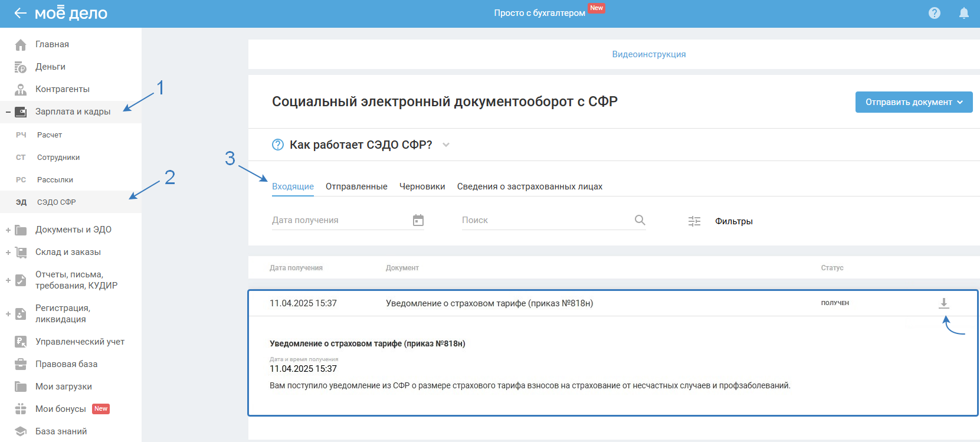Expand Отчеты, письма, требования, КУДИР section

[x=8, y=280]
